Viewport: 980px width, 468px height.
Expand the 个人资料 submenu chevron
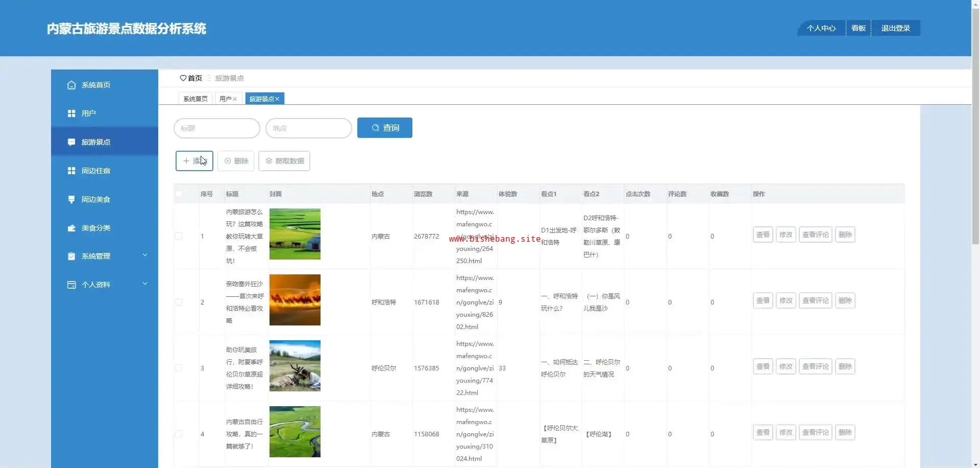click(145, 284)
